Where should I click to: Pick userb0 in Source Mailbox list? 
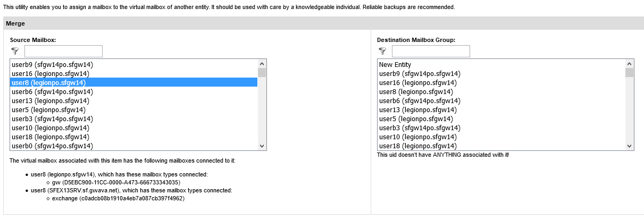pyautogui.click(x=52, y=146)
